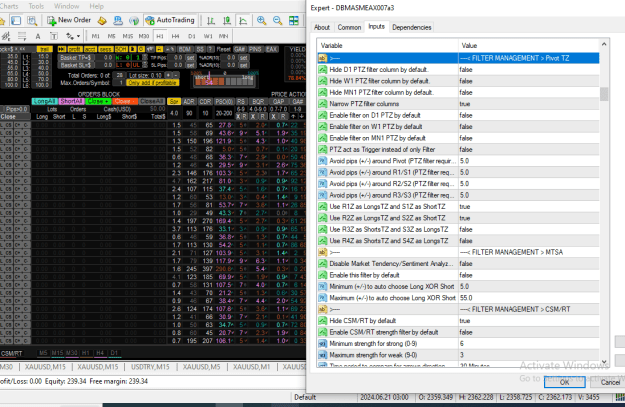Open value dropdown for Hide MN1 PTZ filter column
Viewport: 625px width, 407px height.
click(529, 92)
